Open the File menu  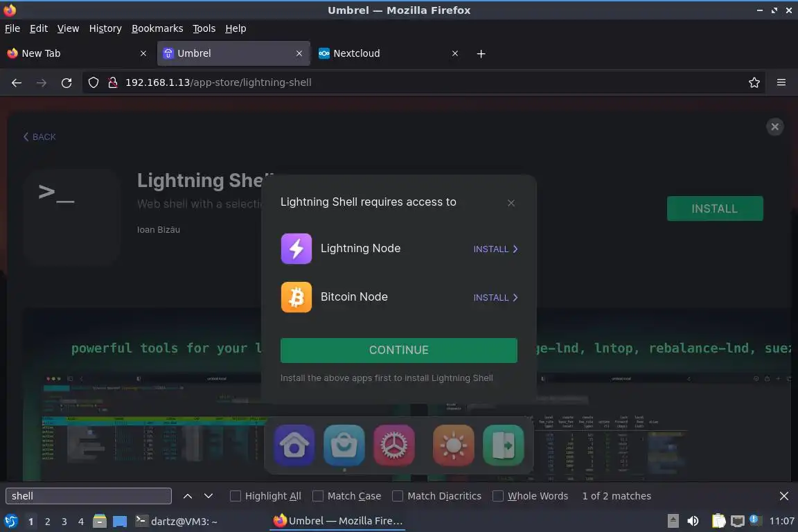click(x=12, y=28)
